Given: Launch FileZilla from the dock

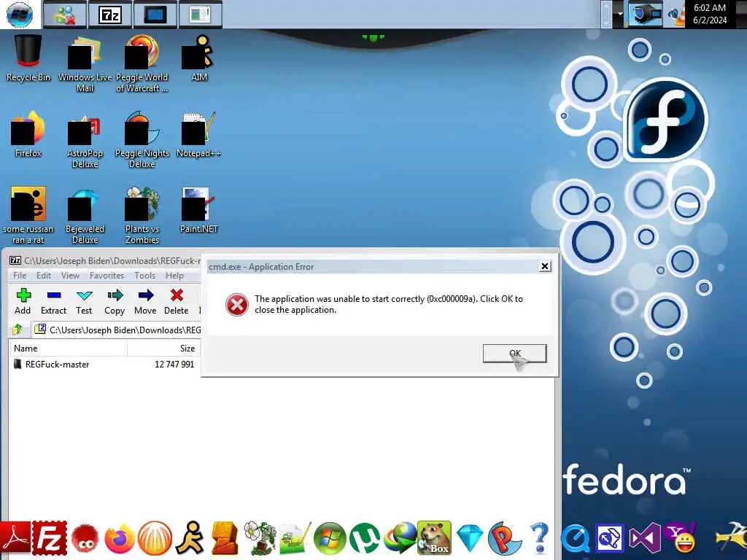Looking at the screenshot, I should click(50, 539).
